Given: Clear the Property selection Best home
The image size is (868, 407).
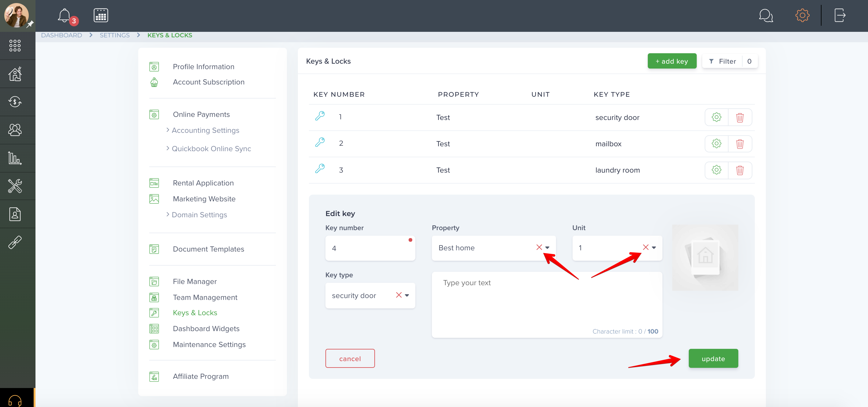Looking at the screenshot, I should coord(539,248).
